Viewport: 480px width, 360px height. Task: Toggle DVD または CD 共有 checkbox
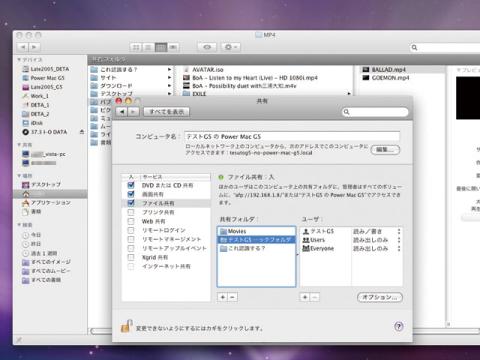(131, 185)
